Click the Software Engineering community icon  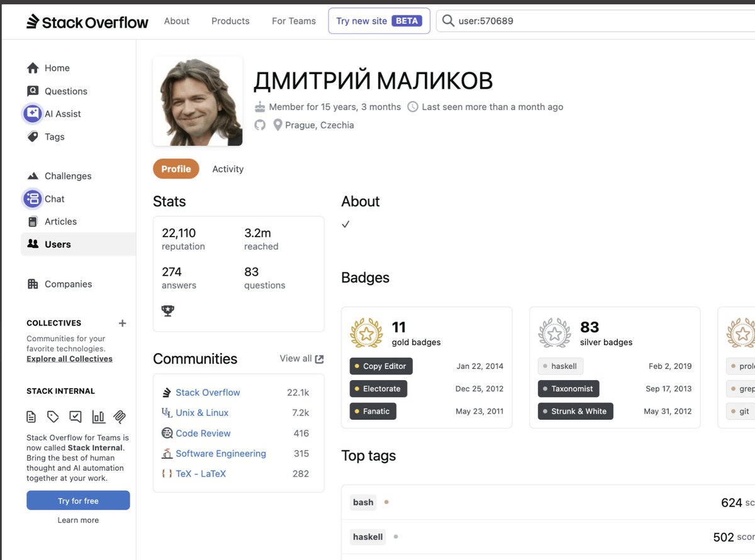[167, 453]
